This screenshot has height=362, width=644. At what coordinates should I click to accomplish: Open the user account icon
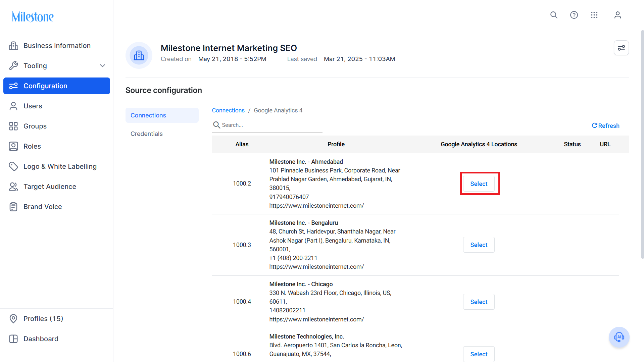pos(617,15)
